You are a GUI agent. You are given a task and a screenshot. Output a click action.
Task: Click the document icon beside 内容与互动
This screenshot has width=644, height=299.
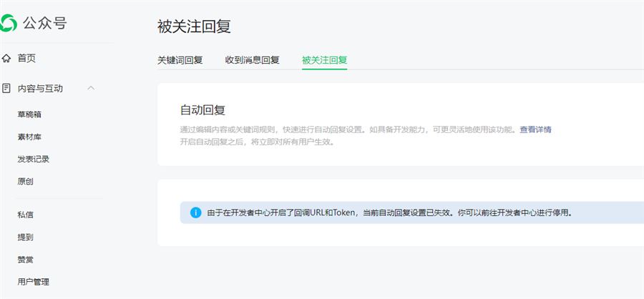[6, 89]
